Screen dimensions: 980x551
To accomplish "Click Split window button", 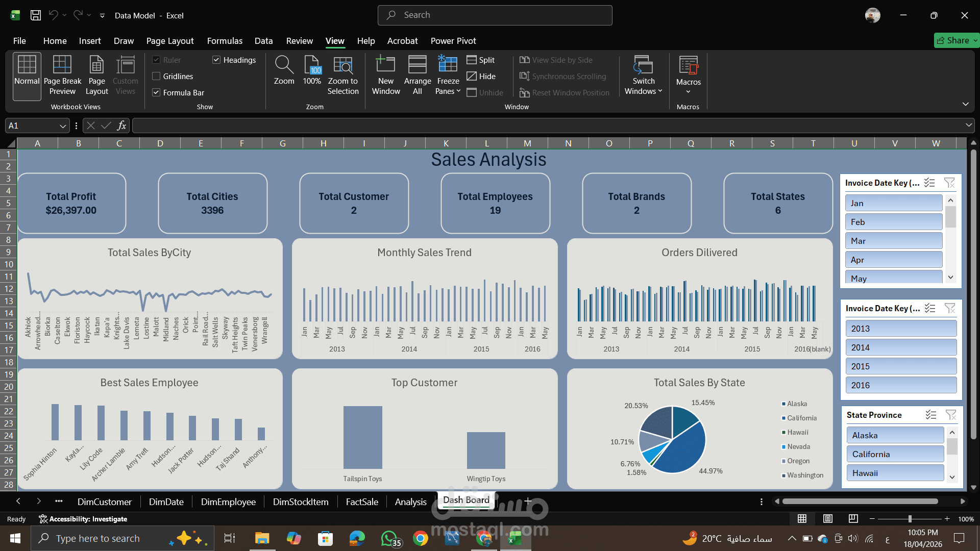I will [481, 60].
